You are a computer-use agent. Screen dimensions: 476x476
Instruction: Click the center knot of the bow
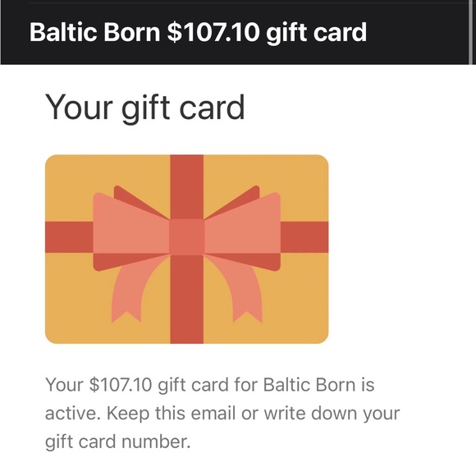[x=186, y=237]
